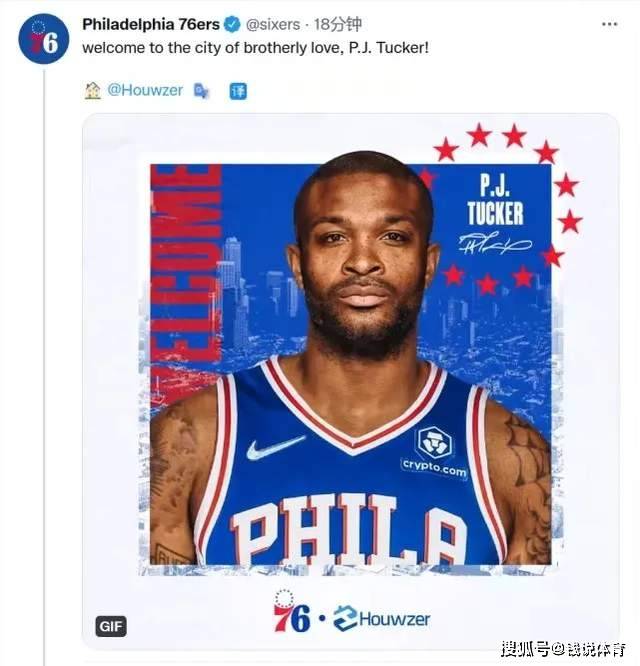Click the house emoji before @Houwzer

93,90
